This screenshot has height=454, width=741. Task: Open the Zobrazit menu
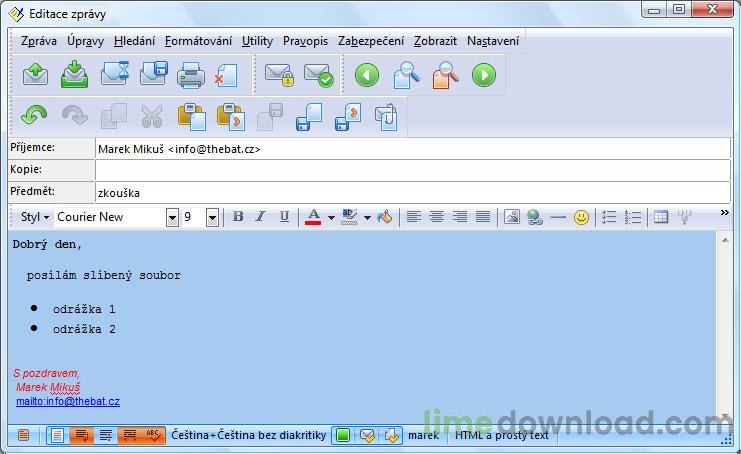pyautogui.click(x=435, y=41)
